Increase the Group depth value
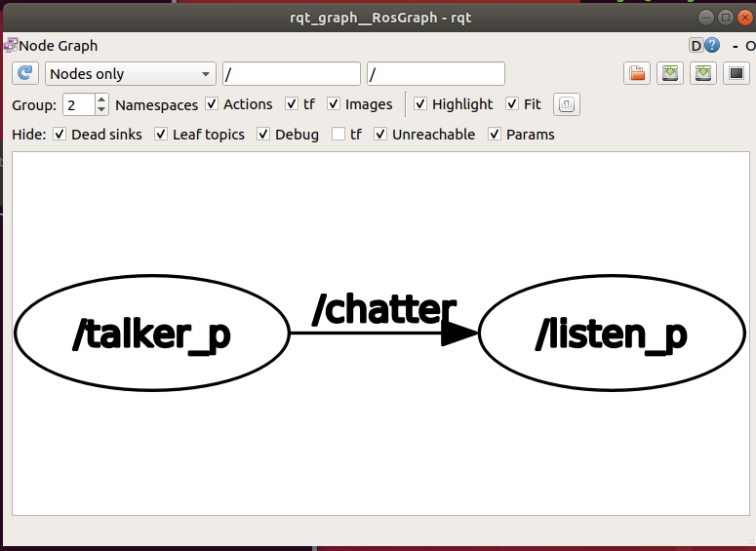 (x=101, y=99)
